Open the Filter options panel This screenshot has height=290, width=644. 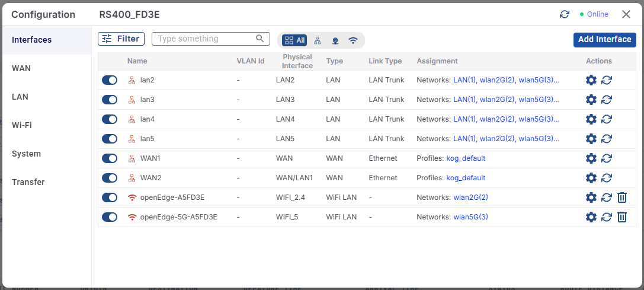pyautogui.click(x=121, y=39)
